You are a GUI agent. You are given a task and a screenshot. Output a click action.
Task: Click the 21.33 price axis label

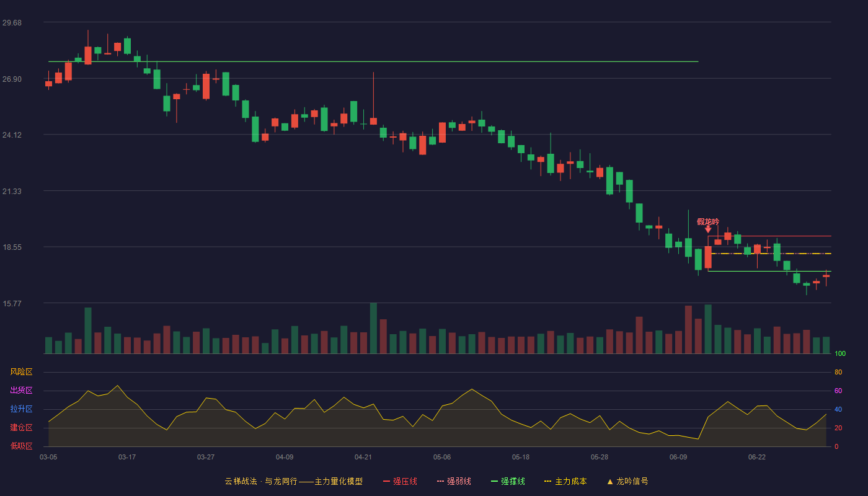tap(12, 192)
